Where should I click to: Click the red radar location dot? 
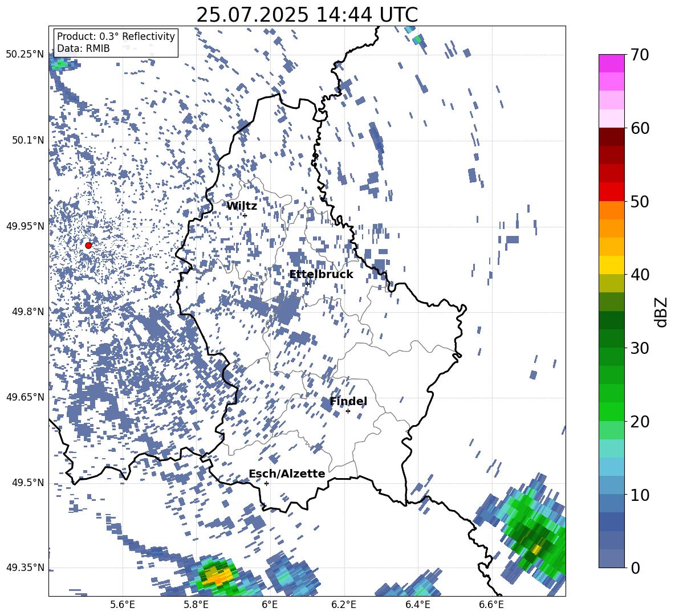(x=88, y=246)
